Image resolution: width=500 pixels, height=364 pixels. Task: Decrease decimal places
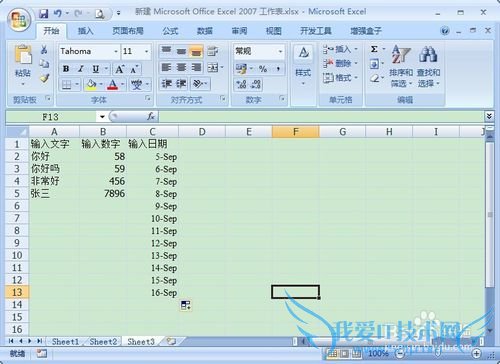256,84
